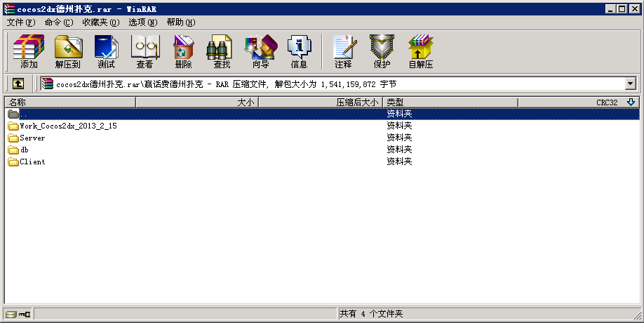
Task: Go up one folder level button
Action: 18,84
